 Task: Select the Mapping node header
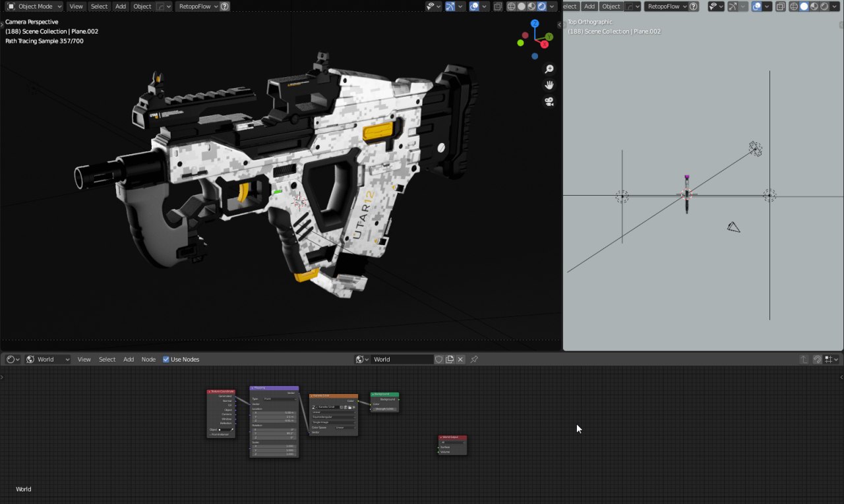coord(274,388)
